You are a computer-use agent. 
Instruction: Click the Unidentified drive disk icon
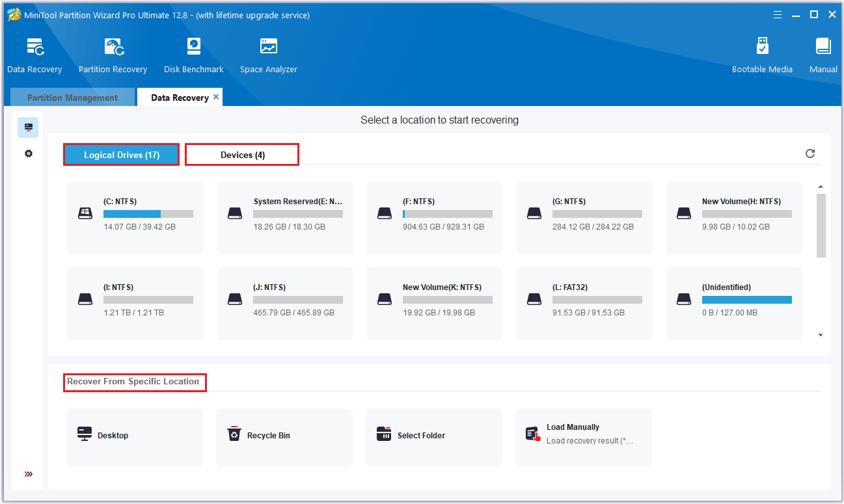pos(684,299)
